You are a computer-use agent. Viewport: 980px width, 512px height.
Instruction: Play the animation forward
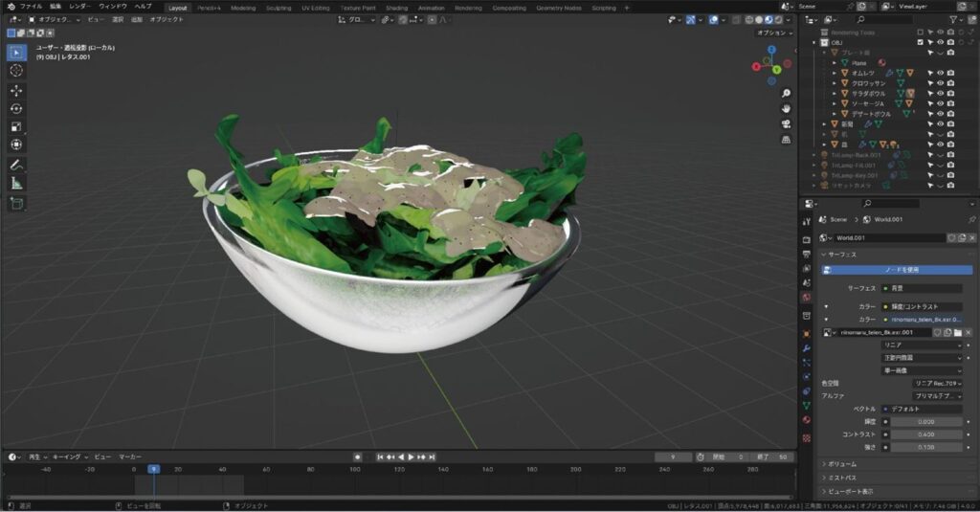[x=411, y=457]
